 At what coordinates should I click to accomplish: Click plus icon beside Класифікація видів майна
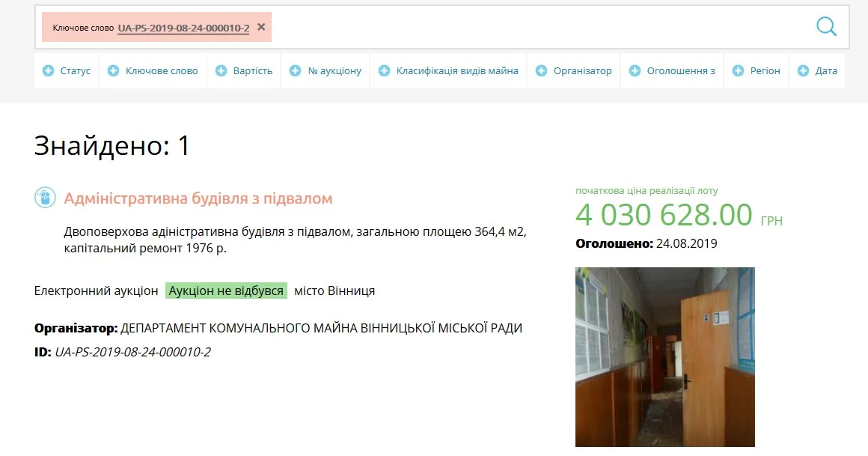(384, 71)
